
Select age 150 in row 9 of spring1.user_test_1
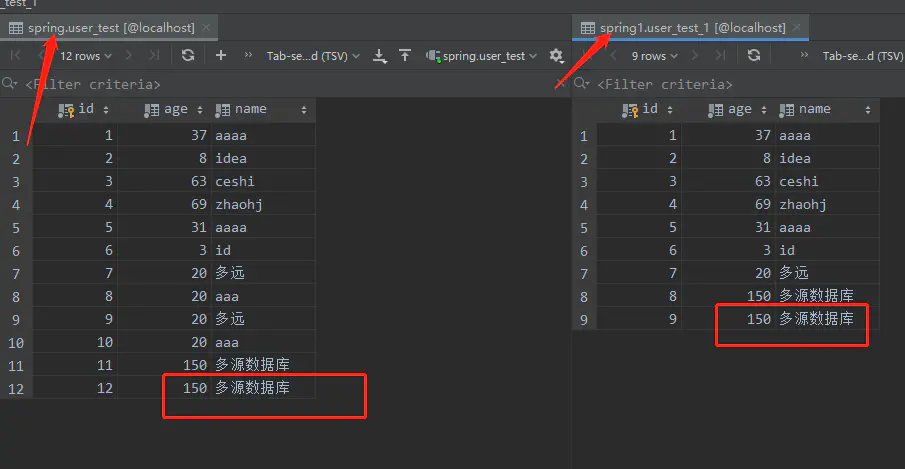pos(729,318)
